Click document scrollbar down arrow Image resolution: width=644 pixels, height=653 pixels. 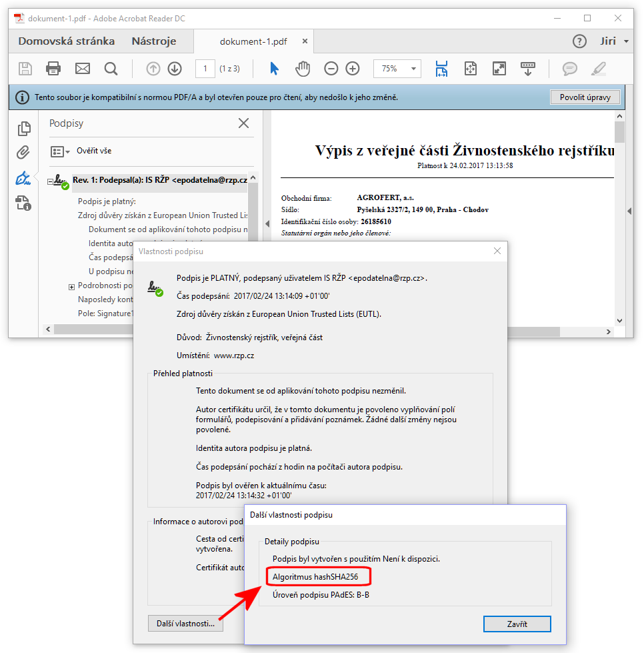point(619,321)
